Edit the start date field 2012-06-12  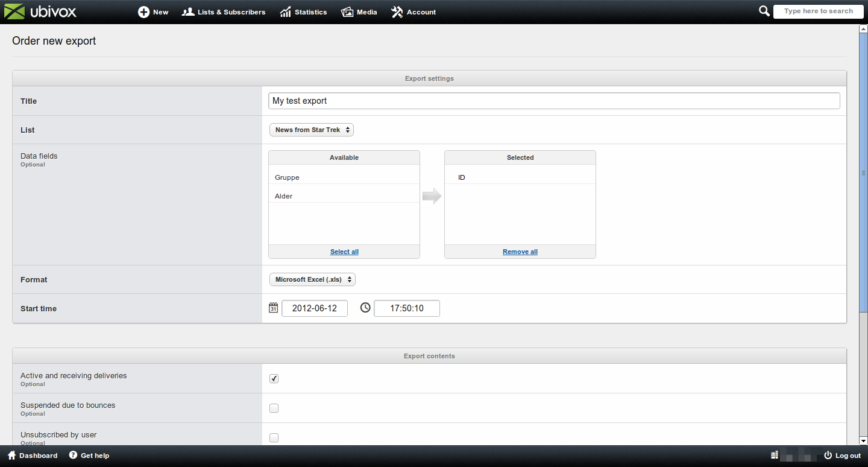(x=315, y=308)
